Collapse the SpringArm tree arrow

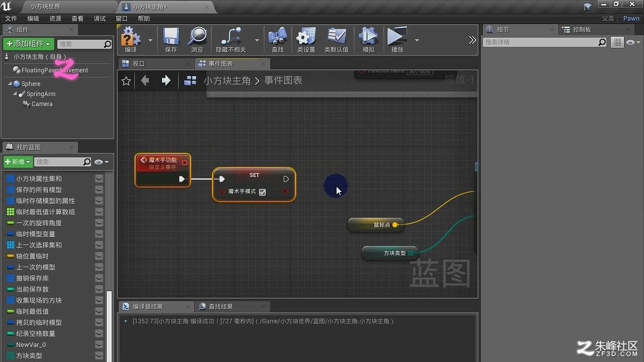[16, 94]
